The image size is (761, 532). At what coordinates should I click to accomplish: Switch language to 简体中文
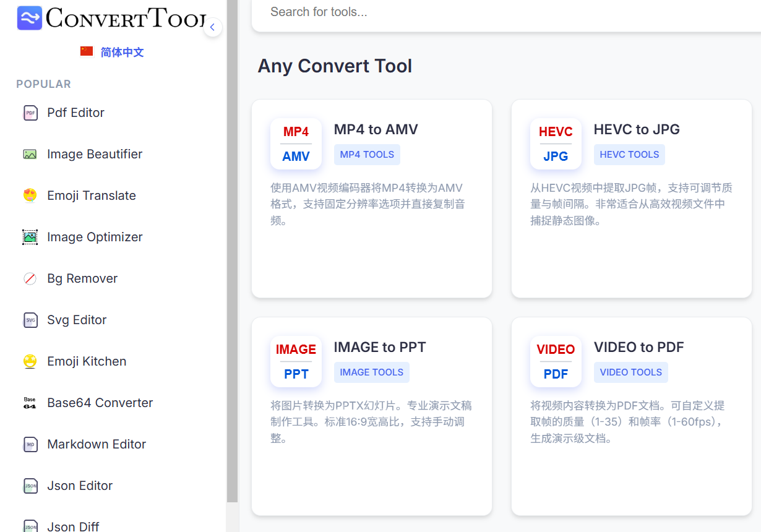(x=113, y=52)
